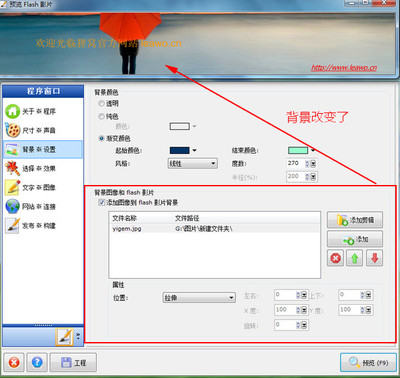Click 工程 button

click(x=73, y=362)
